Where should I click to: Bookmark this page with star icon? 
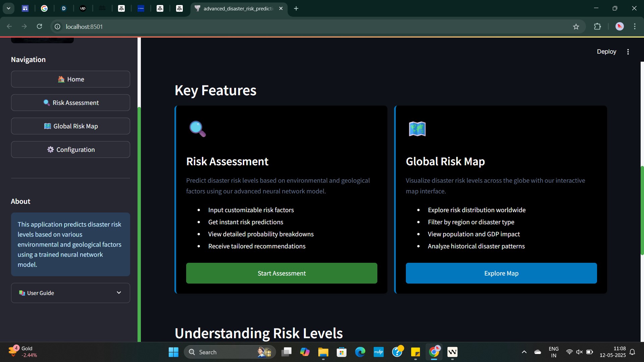point(576,26)
